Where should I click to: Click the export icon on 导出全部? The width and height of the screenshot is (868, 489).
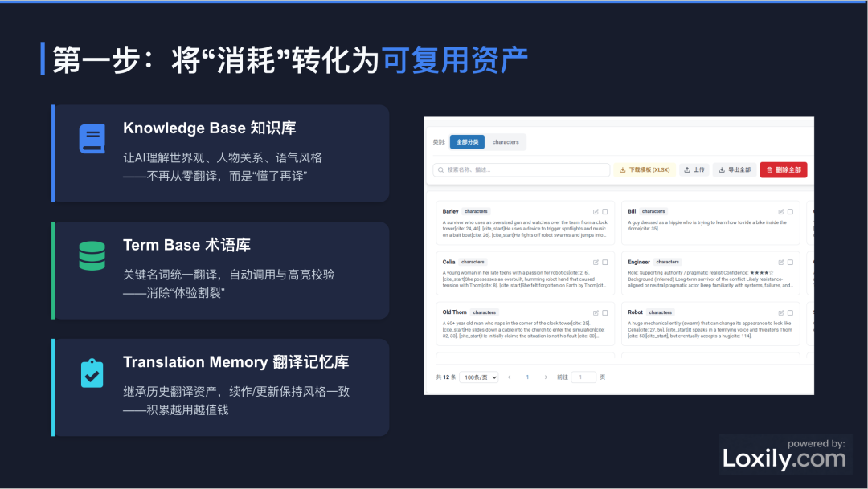pos(722,169)
